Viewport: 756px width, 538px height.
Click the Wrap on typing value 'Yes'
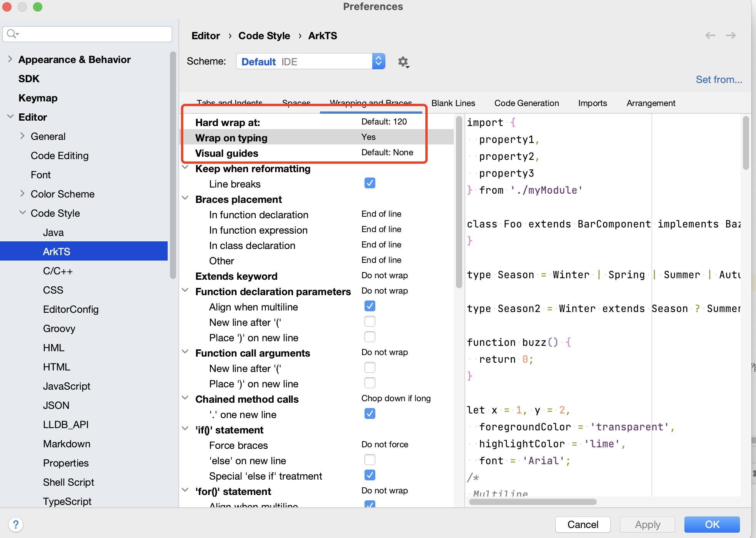tap(368, 137)
